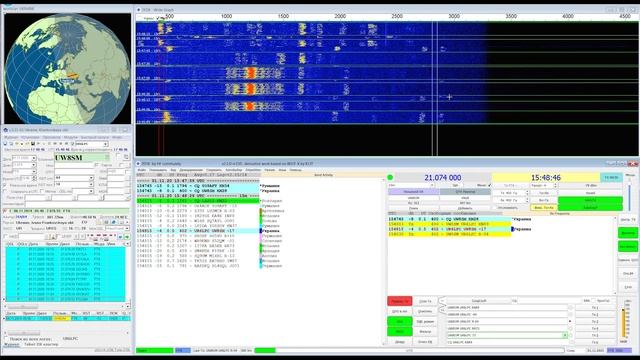
Task: Click the frequency display 21.074 000
Action: point(443,178)
